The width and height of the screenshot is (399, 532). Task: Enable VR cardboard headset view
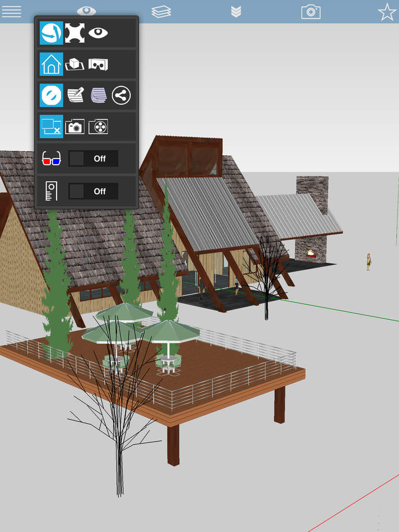pos(98,64)
